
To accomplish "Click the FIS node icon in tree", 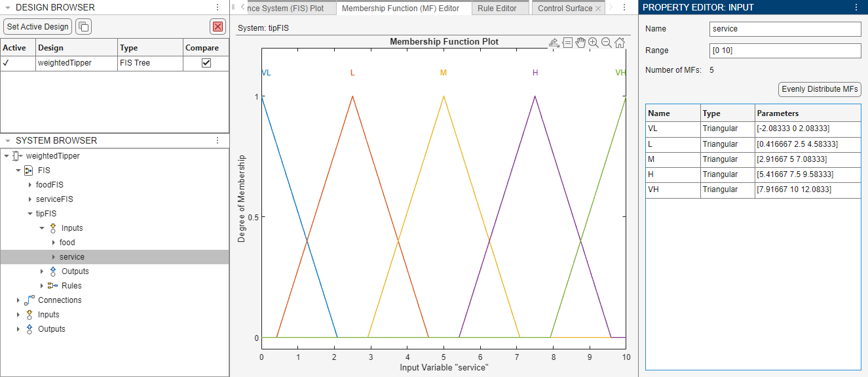I will click(x=29, y=170).
